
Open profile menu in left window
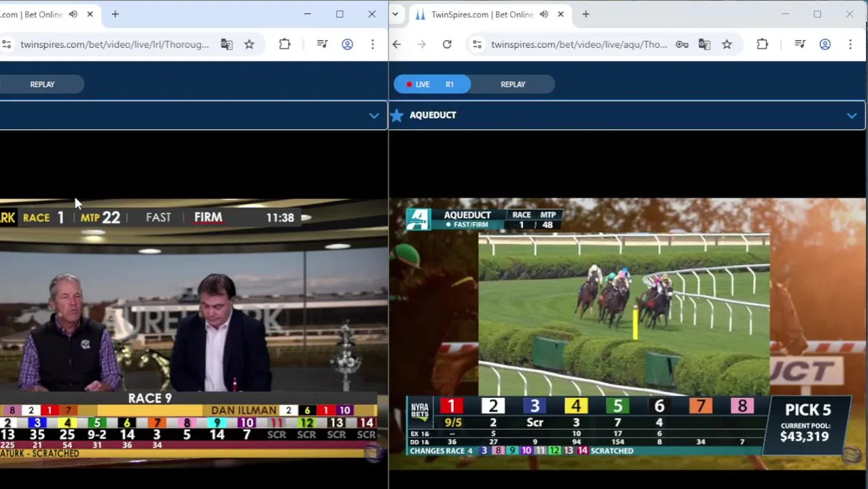347,44
